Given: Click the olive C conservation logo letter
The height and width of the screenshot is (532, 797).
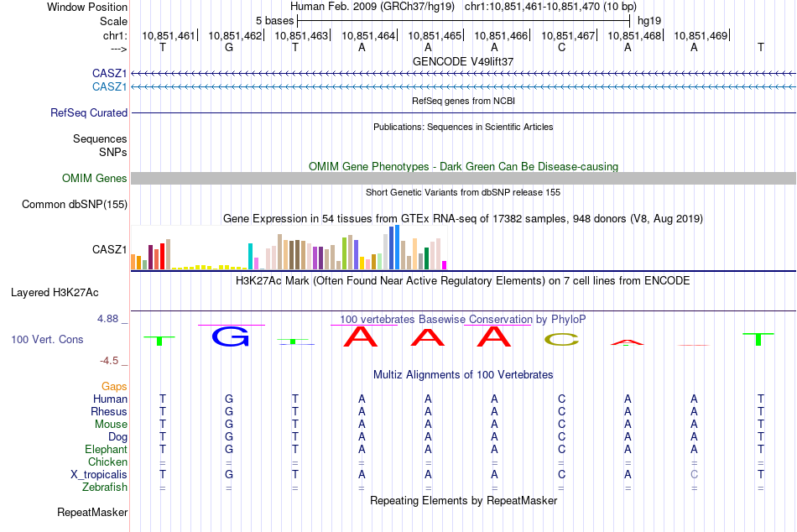Looking at the screenshot, I should [561, 339].
